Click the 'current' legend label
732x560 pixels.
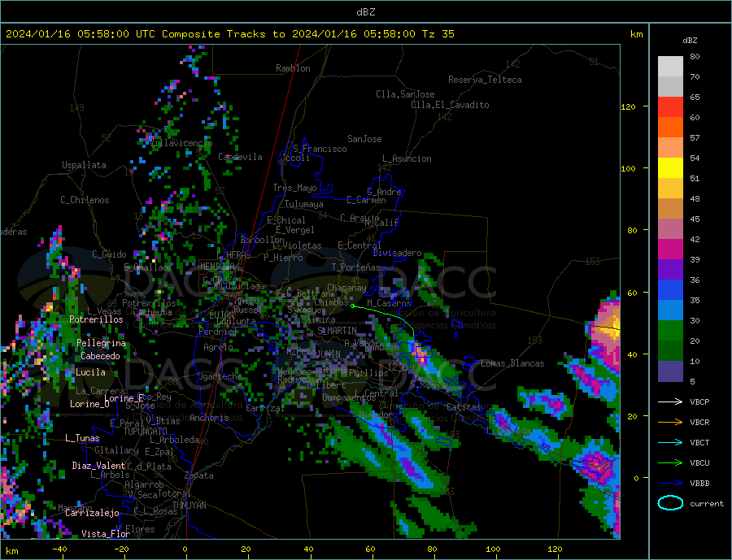707,504
